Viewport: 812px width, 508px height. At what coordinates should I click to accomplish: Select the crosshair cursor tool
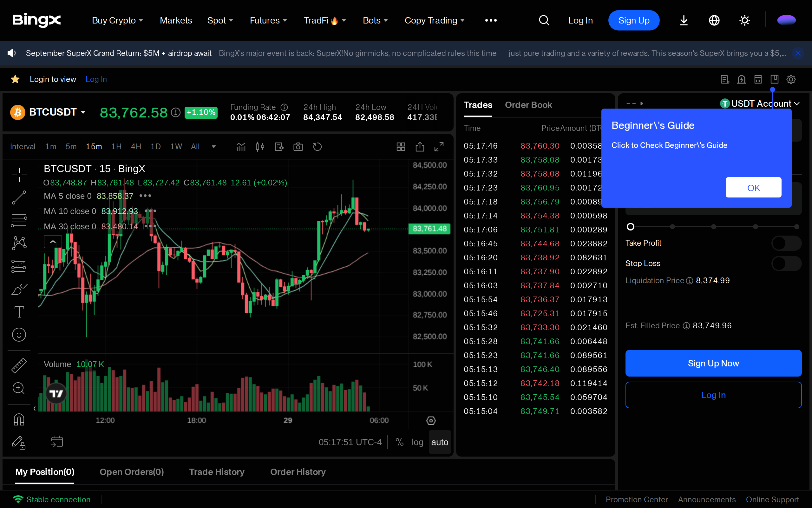pyautogui.click(x=19, y=175)
